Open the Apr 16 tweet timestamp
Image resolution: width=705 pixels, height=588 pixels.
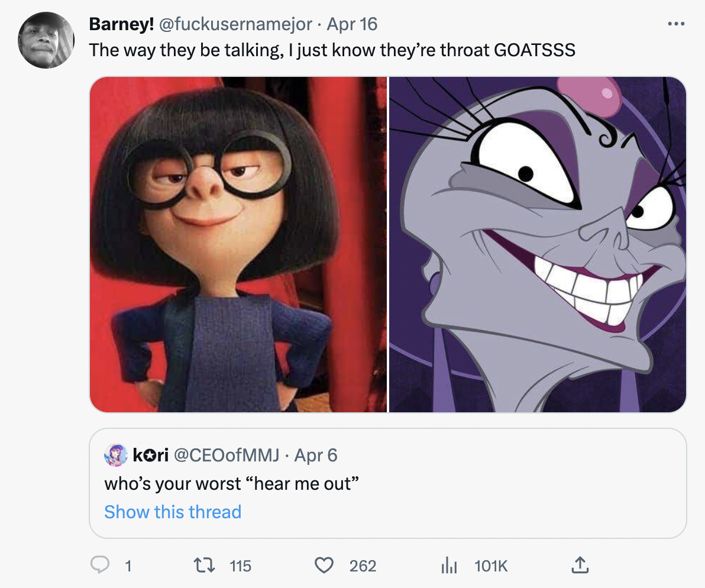352,24
